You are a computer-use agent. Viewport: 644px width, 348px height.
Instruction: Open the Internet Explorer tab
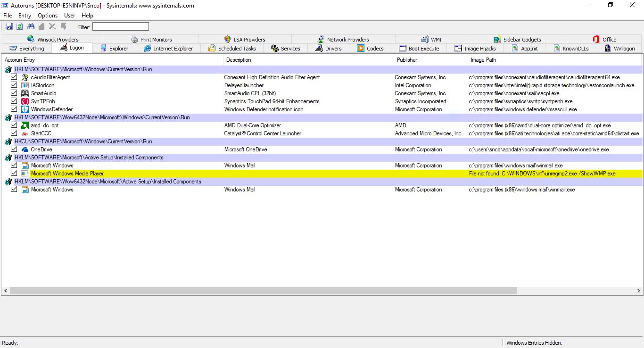point(168,49)
